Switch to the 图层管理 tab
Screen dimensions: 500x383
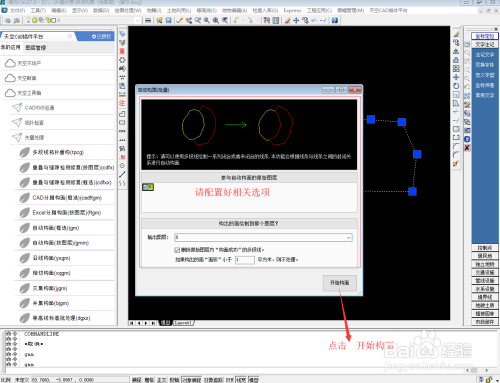pos(35,48)
